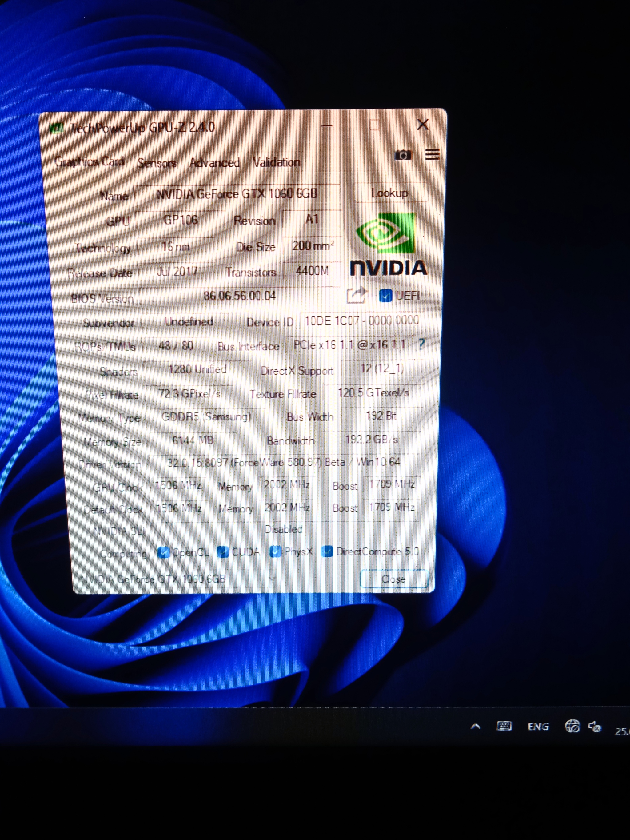Viewport: 630px width, 840px height.
Task: Click the network globe tray icon
Action: [x=572, y=726]
